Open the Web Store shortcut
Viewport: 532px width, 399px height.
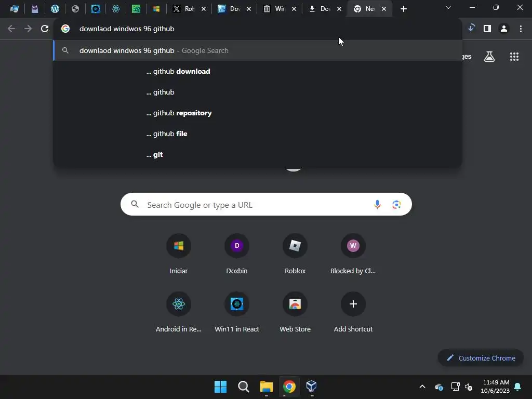(295, 312)
